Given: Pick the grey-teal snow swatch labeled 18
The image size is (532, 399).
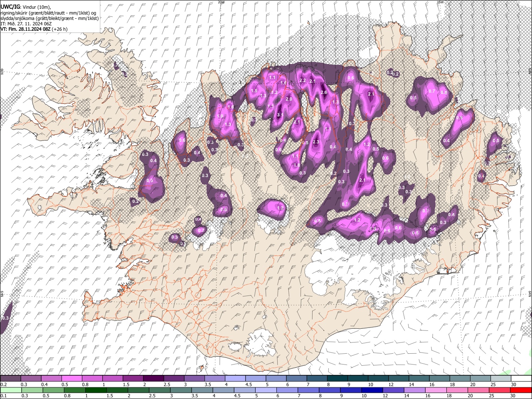Looking at the screenshot, I should pos(460,378).
